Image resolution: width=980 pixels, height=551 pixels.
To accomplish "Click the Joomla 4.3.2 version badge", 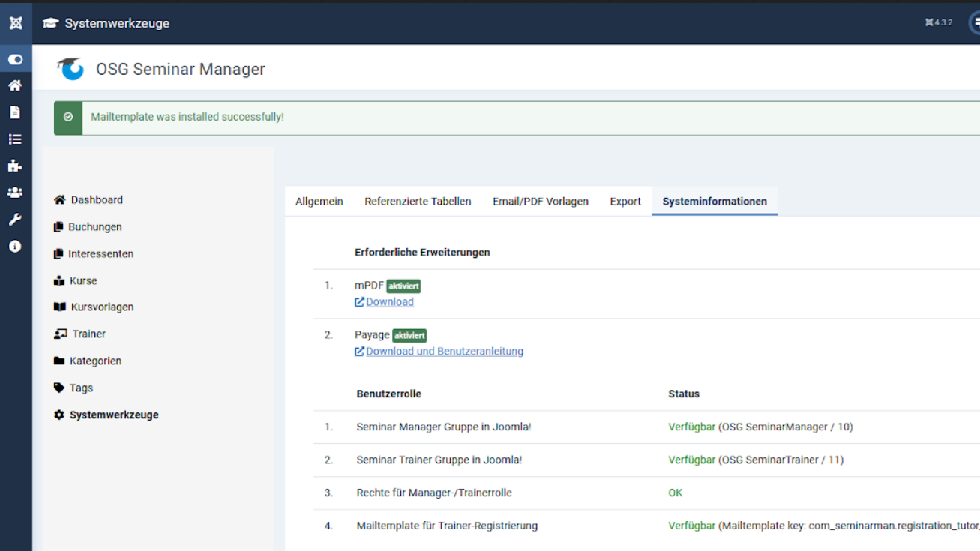I will pyautogui.click(x=939, y=23).
